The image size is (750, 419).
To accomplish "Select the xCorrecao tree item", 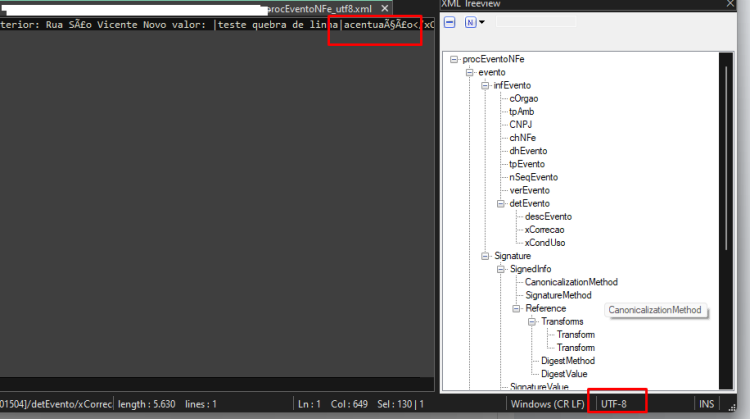I will pyautogui.click(x=544, y=230).
